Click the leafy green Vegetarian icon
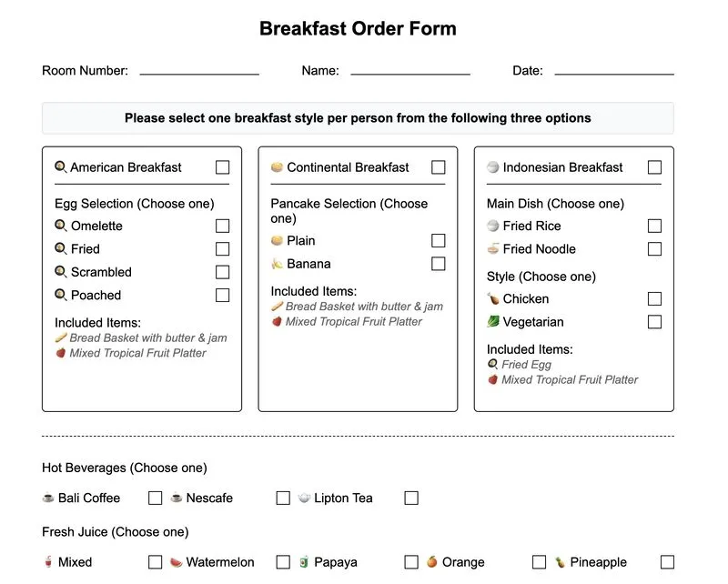728x584 pixels. 492,321
